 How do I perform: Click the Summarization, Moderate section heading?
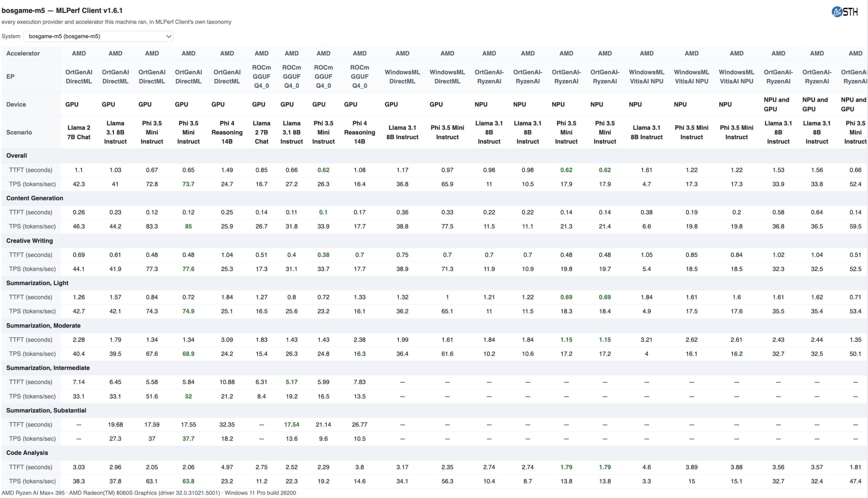coord(43,325)
